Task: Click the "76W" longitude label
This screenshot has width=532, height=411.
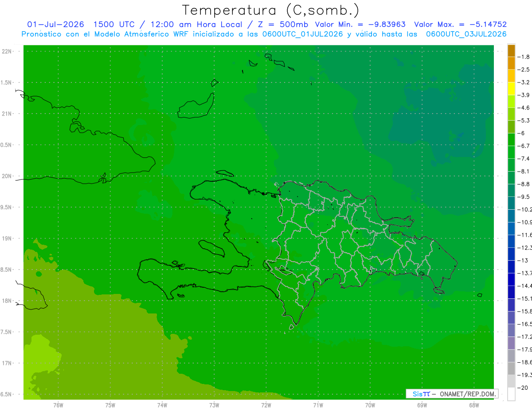Action: tap(58, 405)
